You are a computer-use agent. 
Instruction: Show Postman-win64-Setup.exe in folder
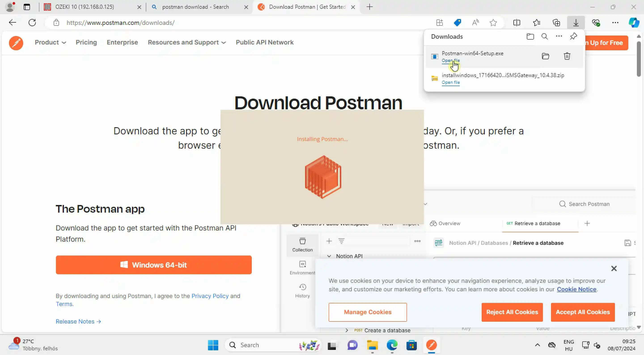click(x=546, y=56)
